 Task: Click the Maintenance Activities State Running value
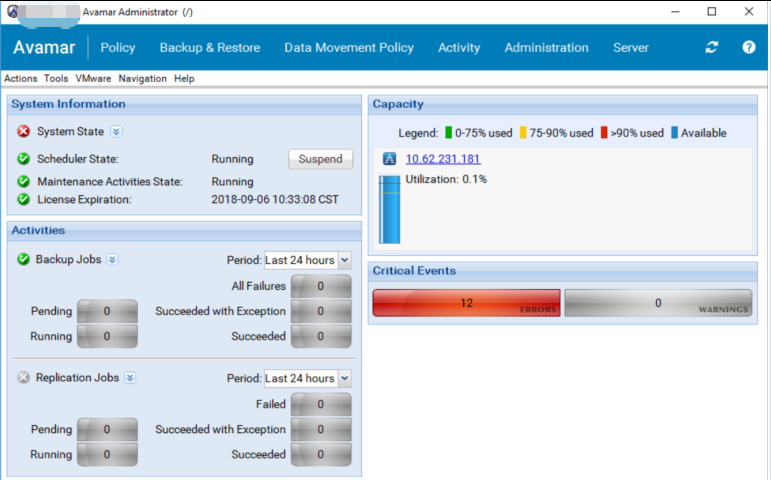pos(233,182)
